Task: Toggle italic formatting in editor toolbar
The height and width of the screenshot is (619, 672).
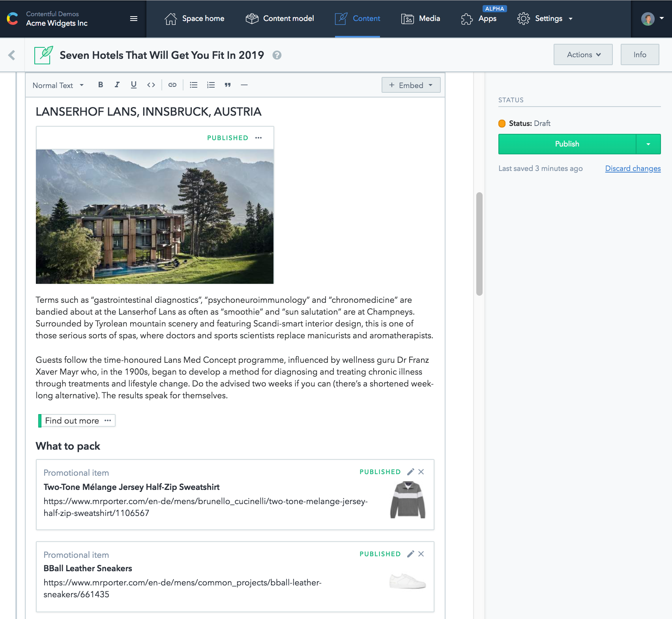Action: [117, 85]
